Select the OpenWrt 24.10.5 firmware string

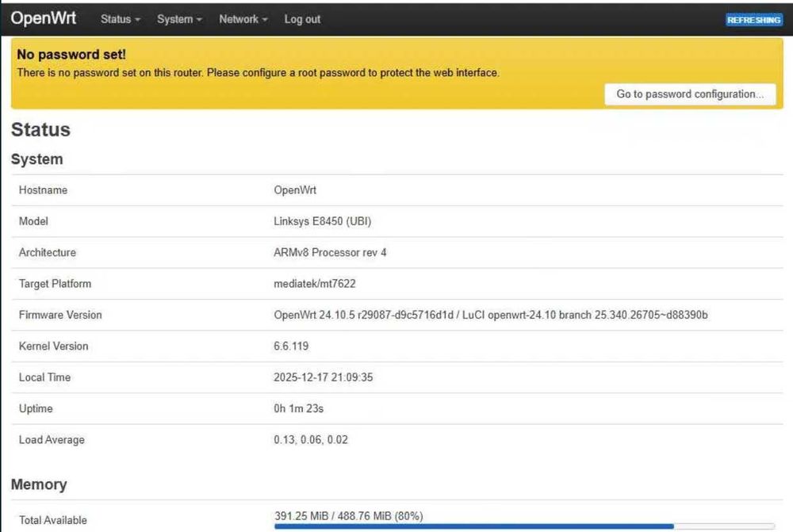pyautogui.click(x=491, y=315)
